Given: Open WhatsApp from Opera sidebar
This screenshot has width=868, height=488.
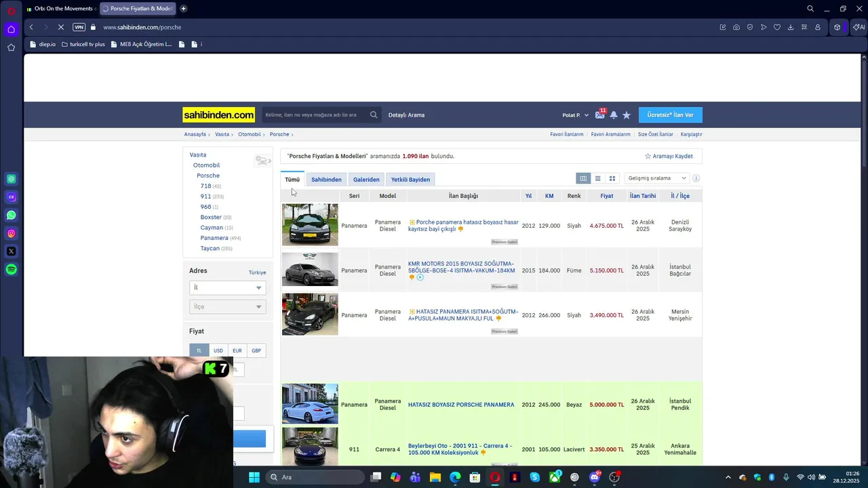Looking at the screenshot, I should coord(12,215).
